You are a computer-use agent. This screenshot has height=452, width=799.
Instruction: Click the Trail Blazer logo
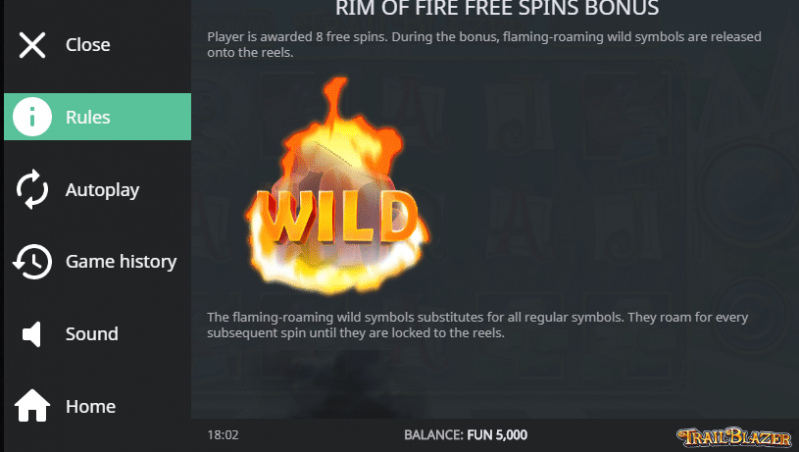(734, 437)
